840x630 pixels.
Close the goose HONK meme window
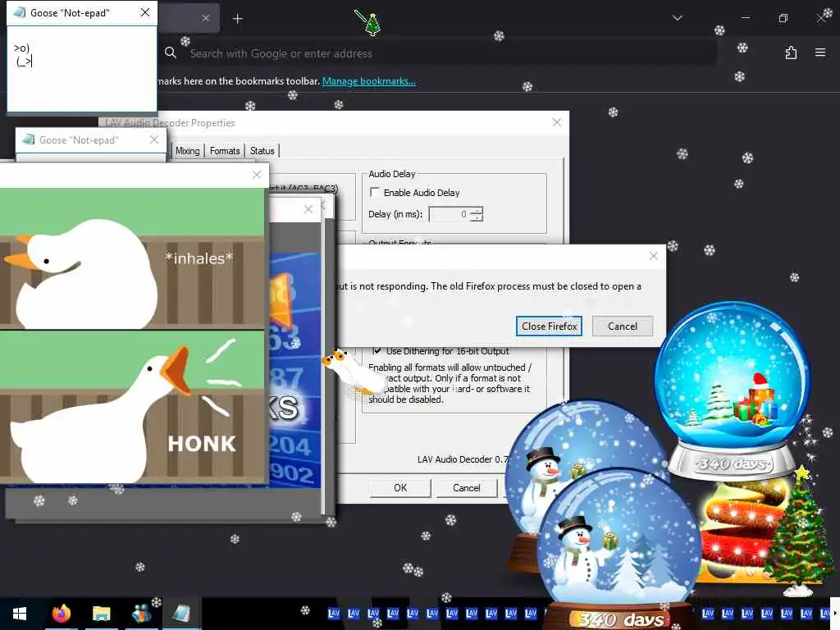[257, 175]
